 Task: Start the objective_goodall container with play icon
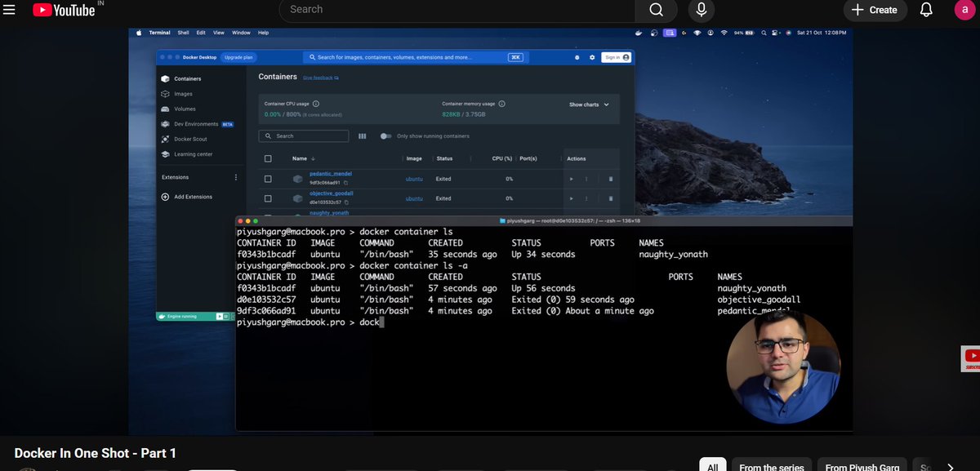pos(571,198)
